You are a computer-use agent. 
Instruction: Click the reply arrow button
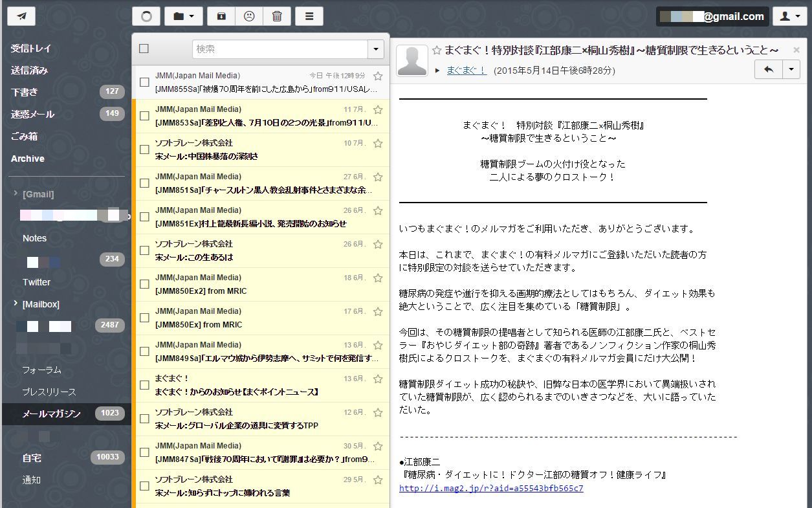(x=769, y=69)
